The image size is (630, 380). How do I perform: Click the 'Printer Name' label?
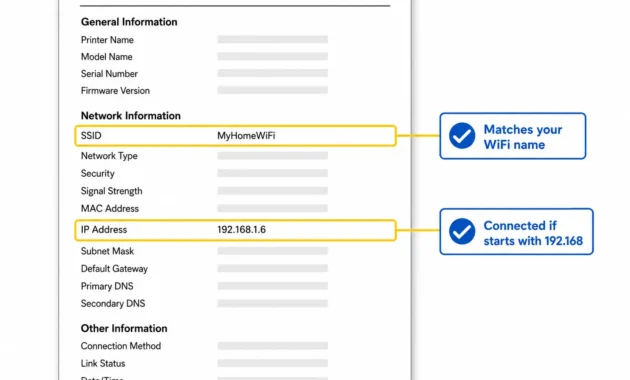(107, 40)
